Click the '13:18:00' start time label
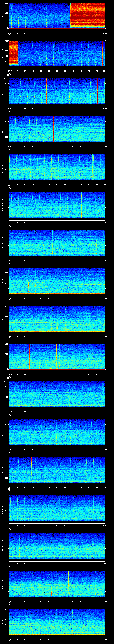 point(9,109)
